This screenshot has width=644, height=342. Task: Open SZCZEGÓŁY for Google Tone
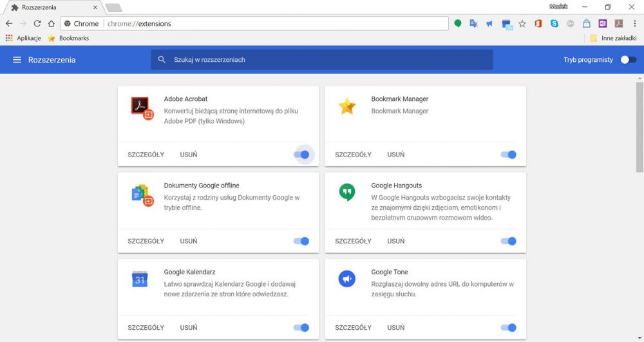[353, 328]
